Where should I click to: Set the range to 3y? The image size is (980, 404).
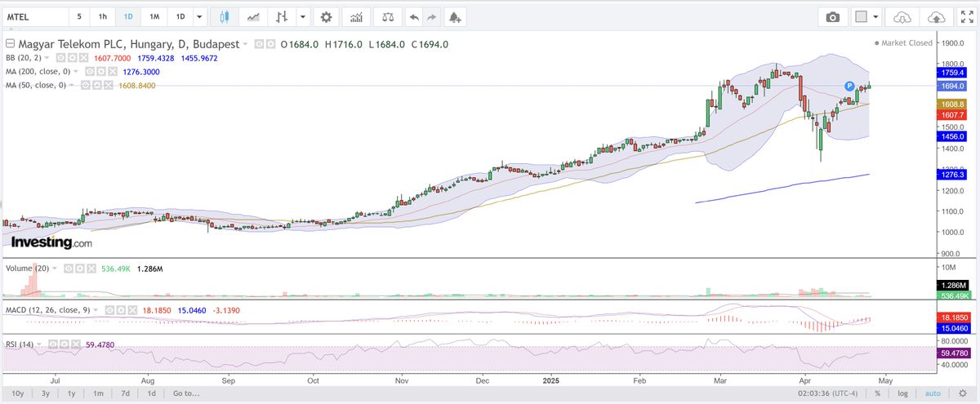(46, 393)
